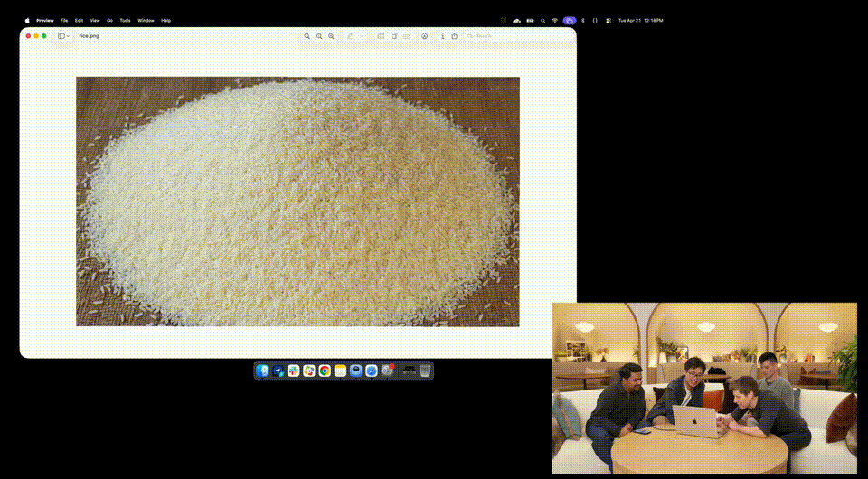Screen dimensions: 868x479
Task: Open Safari from the Dock
Action: point(372,371)
